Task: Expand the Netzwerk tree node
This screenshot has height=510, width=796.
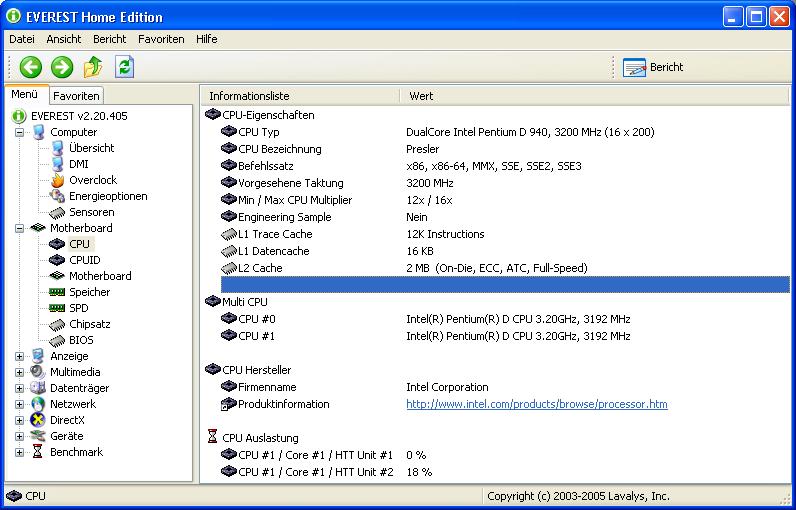Action: tap(19, 404)
